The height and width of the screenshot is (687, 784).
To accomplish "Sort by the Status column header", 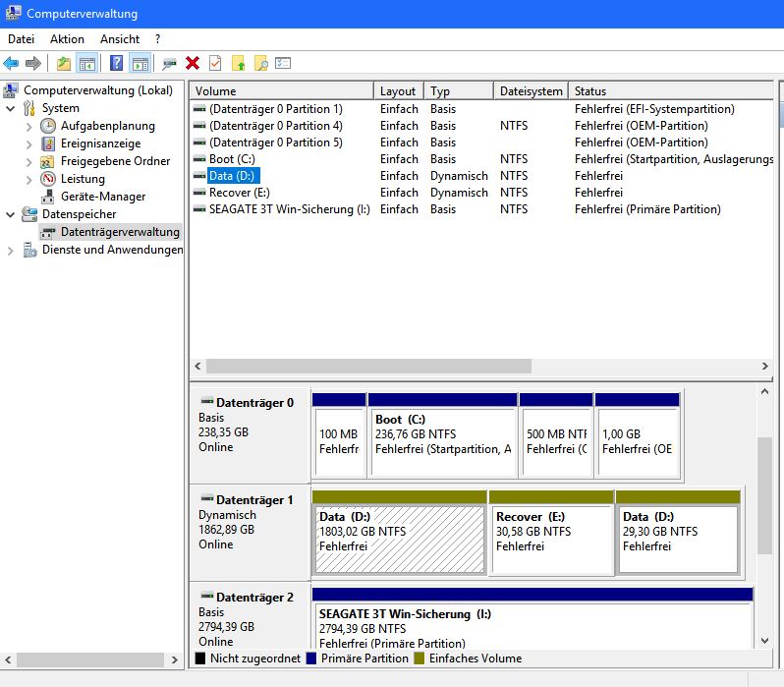I will [671, 91].
